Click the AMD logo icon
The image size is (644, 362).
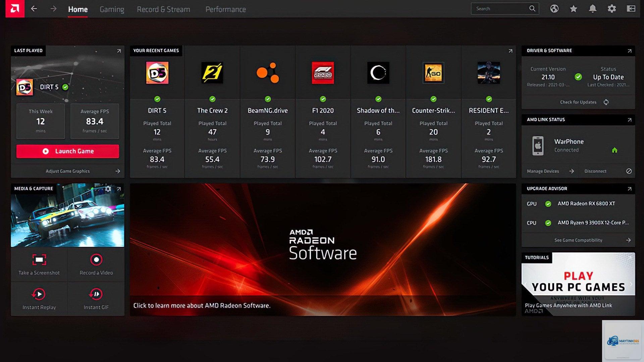click(x=15, y=9)
